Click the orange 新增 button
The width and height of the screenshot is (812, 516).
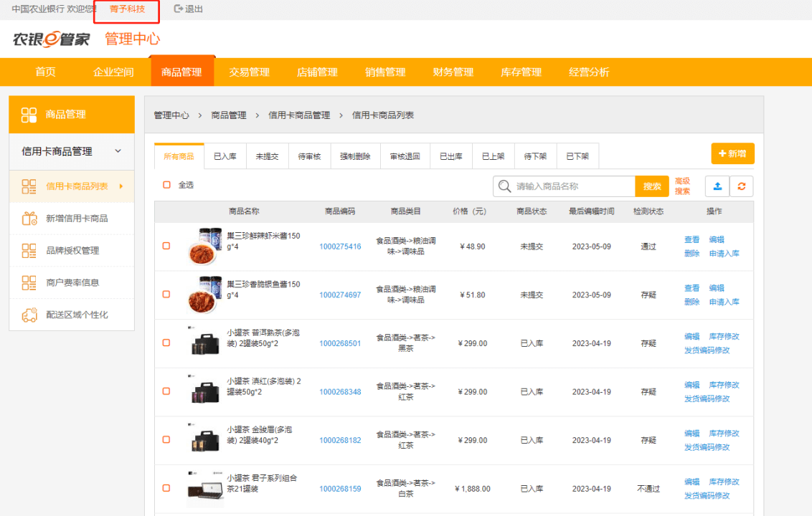[x=733, y=153]
